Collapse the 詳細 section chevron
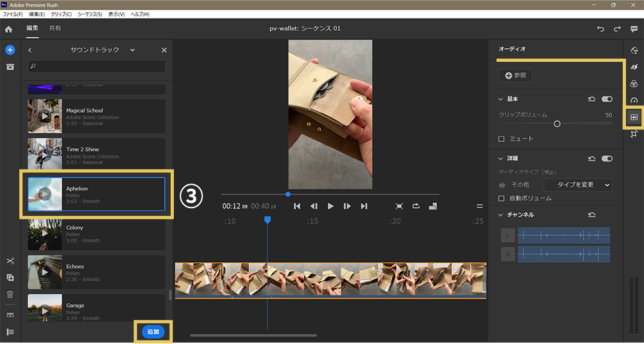Screen dimensions: 644x344 (x=500, y=158)
